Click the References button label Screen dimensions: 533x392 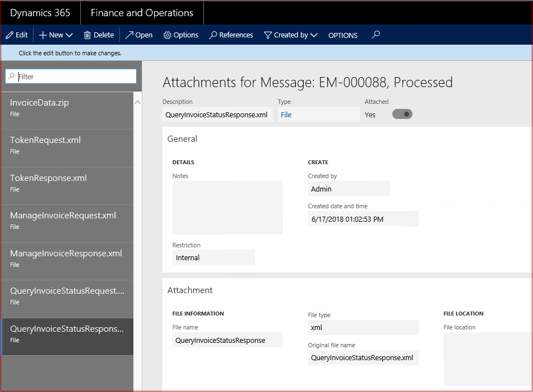point(236,35)
